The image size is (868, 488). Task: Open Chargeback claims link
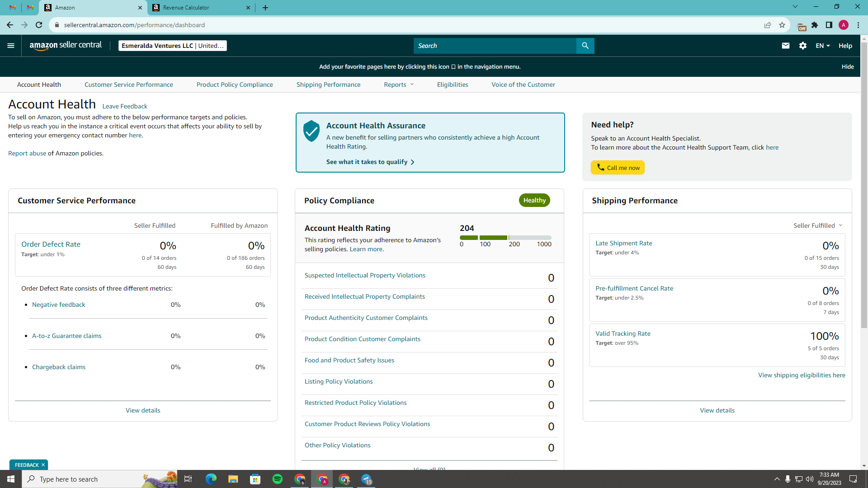pyautogui.click(x=59, y=367)
